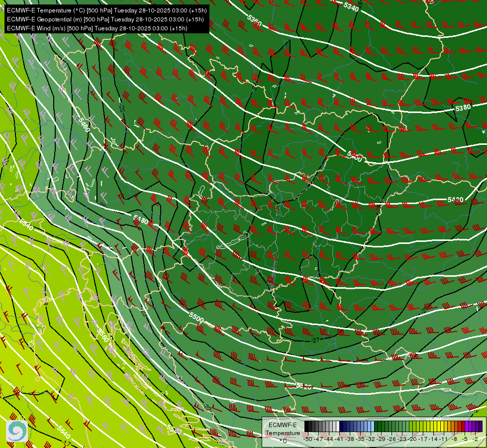Click the 5500 geopotential contour label
Screen dimensions: 487x448
click(x=196, y=318)
